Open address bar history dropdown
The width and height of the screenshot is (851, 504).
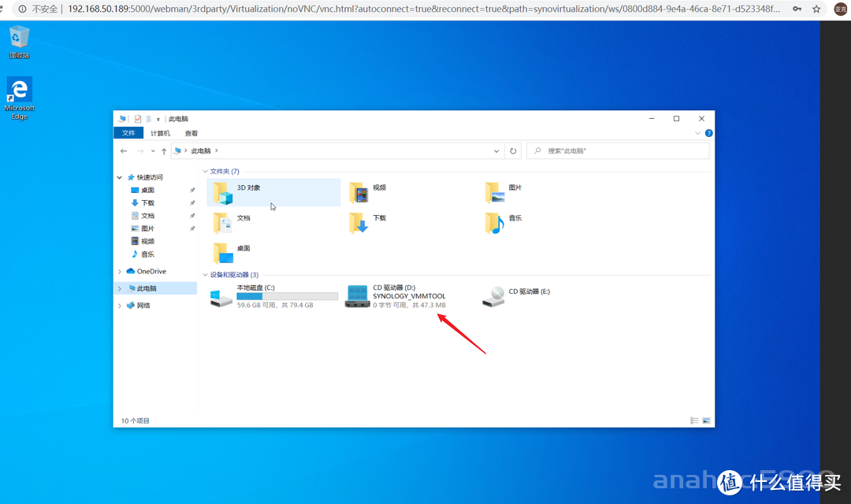coord(496,151)
